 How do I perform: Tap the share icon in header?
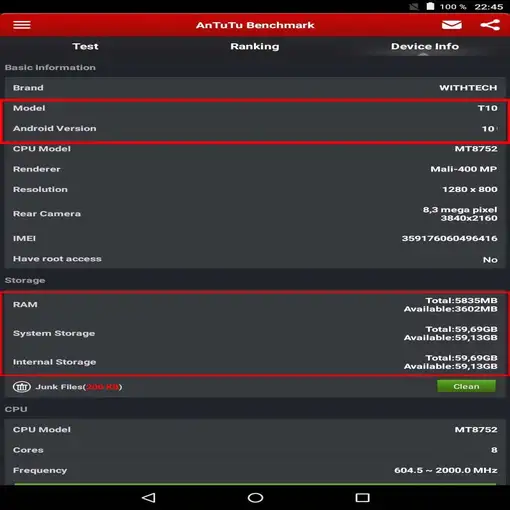coord(490,25)
